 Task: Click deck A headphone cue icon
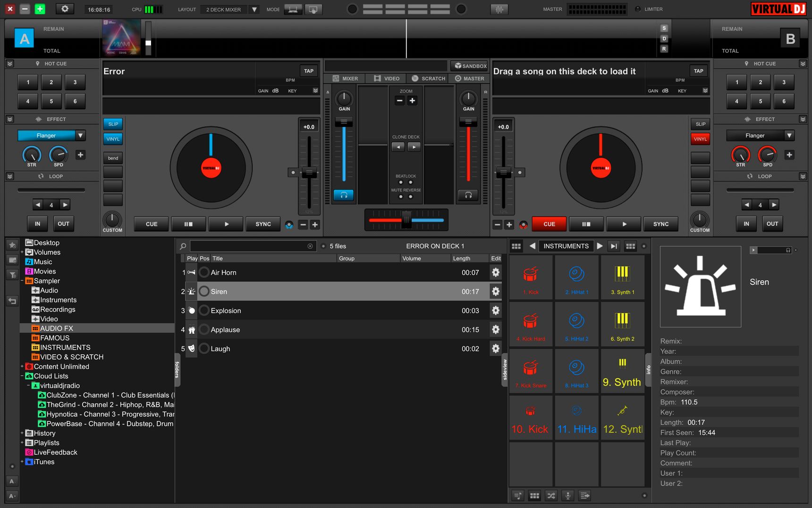point(344,195)
